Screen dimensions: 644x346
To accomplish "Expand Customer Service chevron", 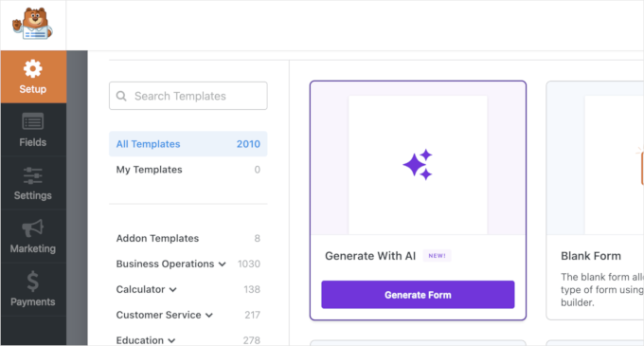I will [209, 315].
